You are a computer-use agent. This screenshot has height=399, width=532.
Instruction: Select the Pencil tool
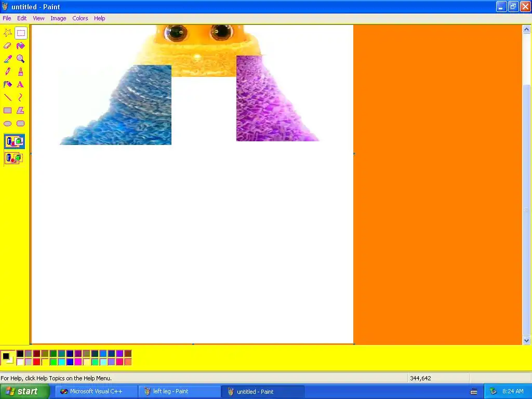(x=7, y=72)
